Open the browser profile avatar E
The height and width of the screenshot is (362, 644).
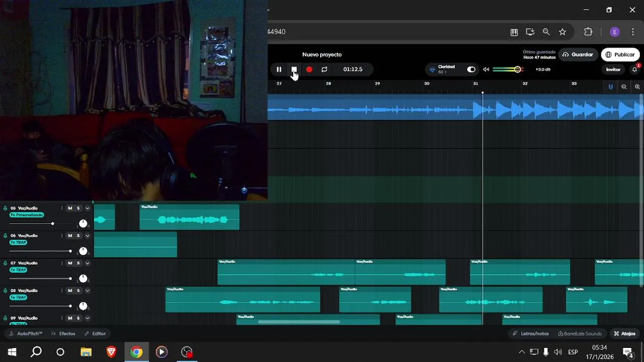coord(614,32)
